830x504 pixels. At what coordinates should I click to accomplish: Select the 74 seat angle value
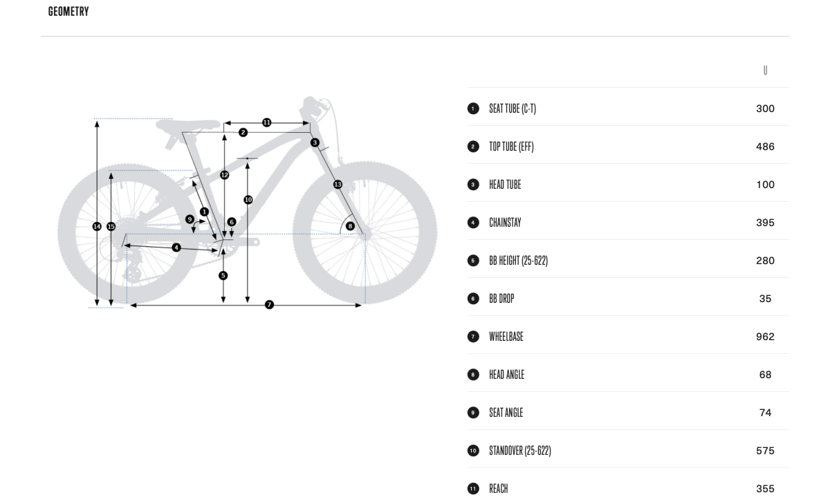[765, 413]
